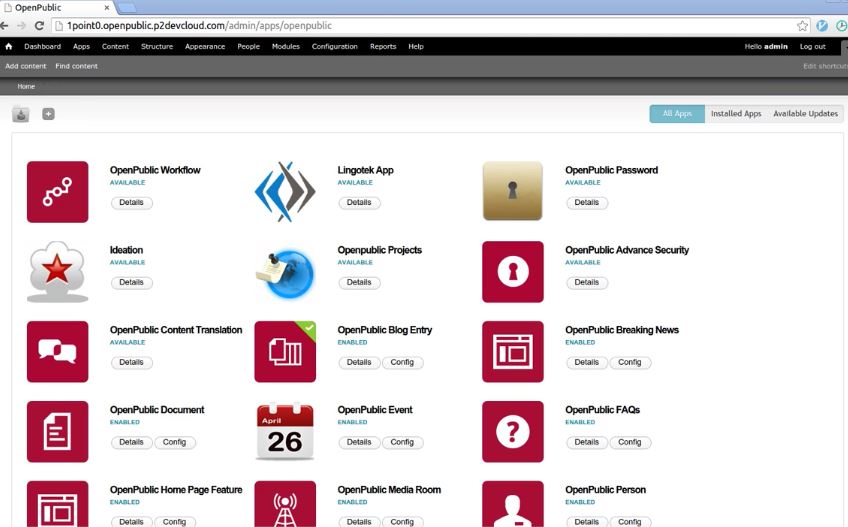Click Details for OpenPublic Content Translation

click(131, 363)
